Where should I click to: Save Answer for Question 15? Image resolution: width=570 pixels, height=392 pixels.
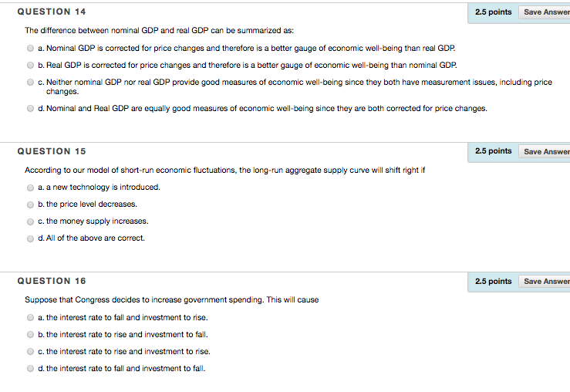click(545, 152)
